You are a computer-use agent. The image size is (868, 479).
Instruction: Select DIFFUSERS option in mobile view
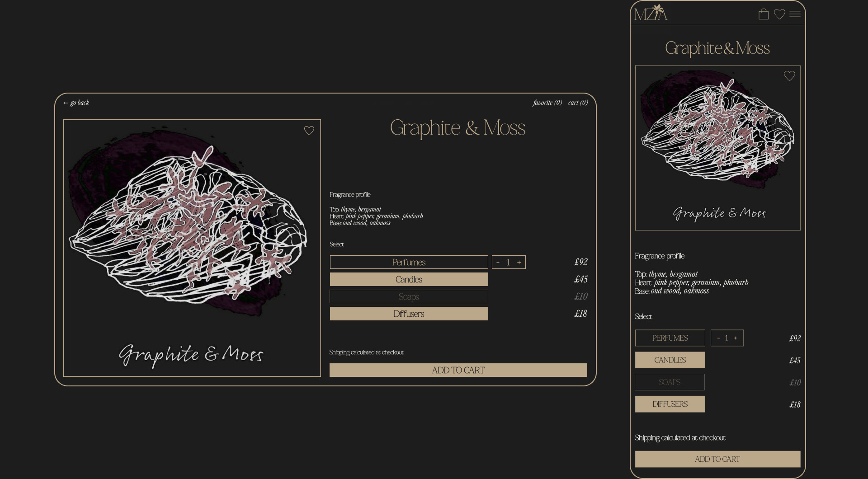(670, 404)
